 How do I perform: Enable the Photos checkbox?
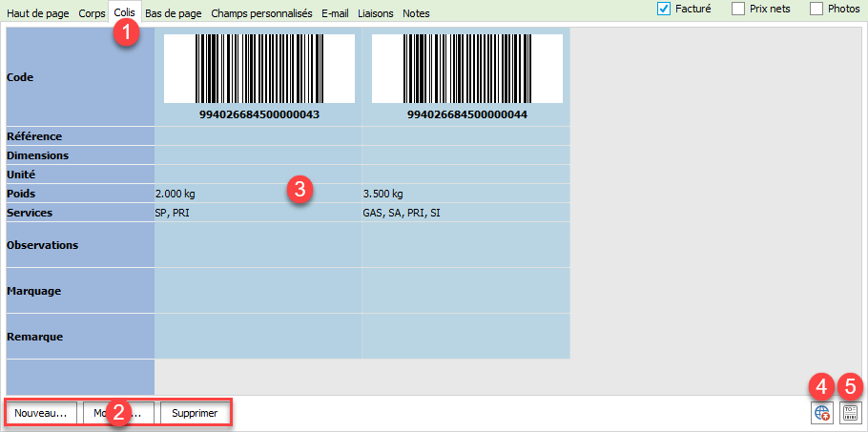[816, 9]
